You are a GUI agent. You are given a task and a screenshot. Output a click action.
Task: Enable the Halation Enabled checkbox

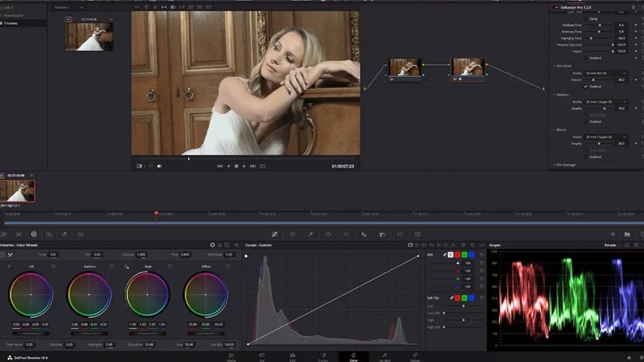point(586,121)
